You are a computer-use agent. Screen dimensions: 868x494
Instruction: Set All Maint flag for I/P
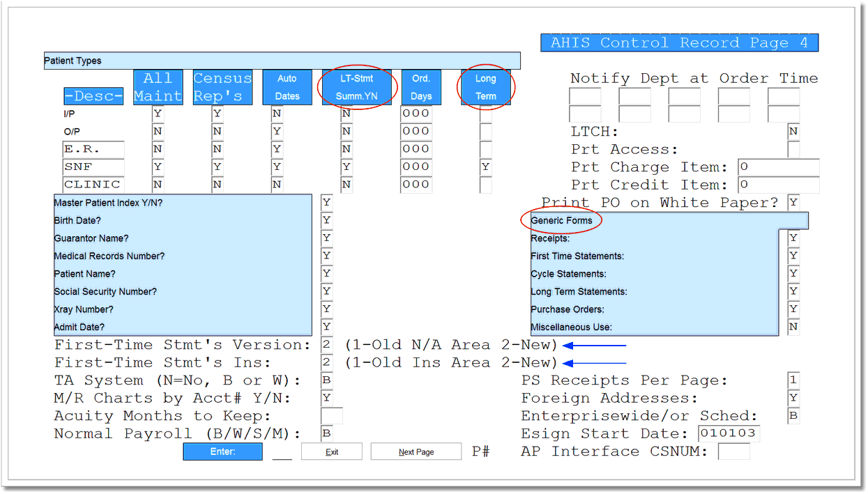pyautogui.click(x=158, y=114)
